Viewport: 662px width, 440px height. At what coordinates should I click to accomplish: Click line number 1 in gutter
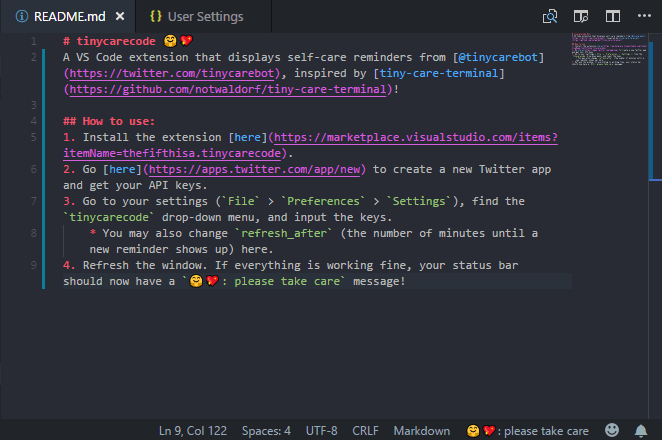point(33,41)
